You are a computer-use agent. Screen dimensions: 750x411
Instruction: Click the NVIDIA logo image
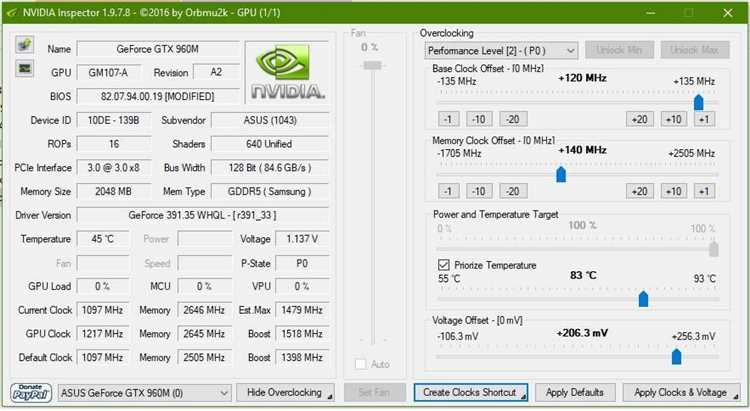[x=287, y=73]
